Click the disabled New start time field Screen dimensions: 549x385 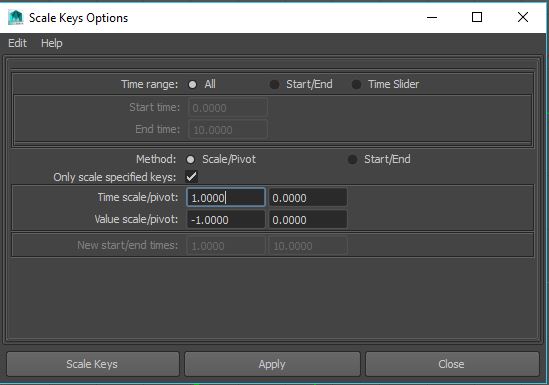coord(226,245)
